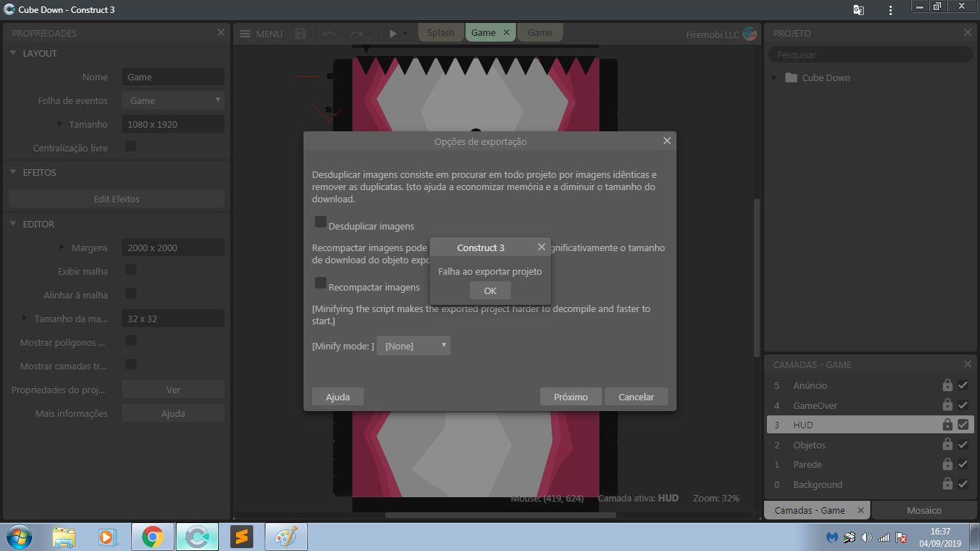This screenshot has width=980, height=551.
Task: Toggle Exibir malha checkbox
Action: [131, 270]
